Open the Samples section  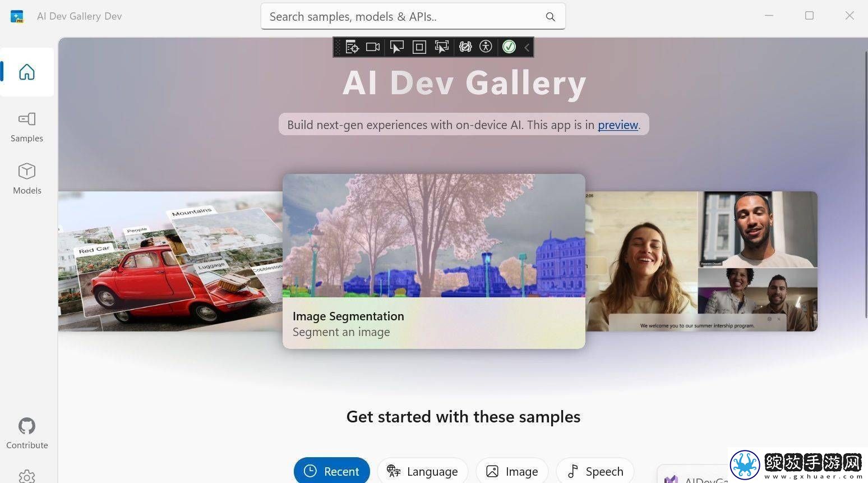coord(27,127)
